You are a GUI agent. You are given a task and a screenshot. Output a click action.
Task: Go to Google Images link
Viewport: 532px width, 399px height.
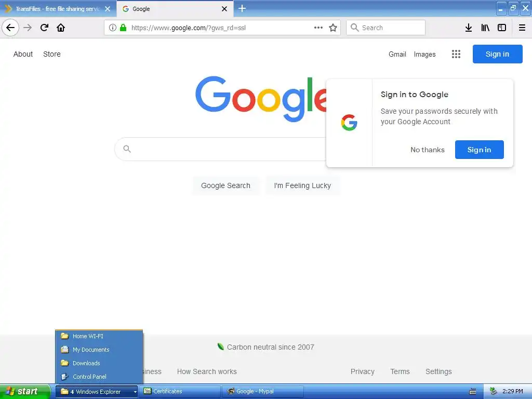click(425, 54)
